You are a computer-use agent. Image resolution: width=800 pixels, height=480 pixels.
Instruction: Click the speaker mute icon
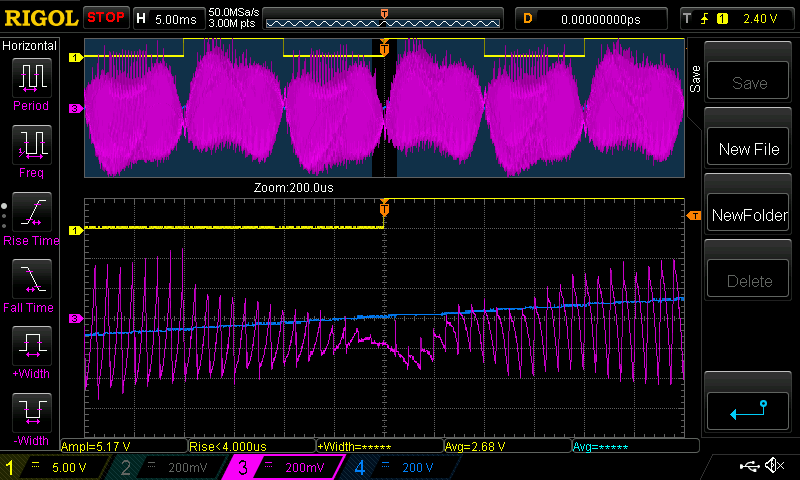pos(773,466)
